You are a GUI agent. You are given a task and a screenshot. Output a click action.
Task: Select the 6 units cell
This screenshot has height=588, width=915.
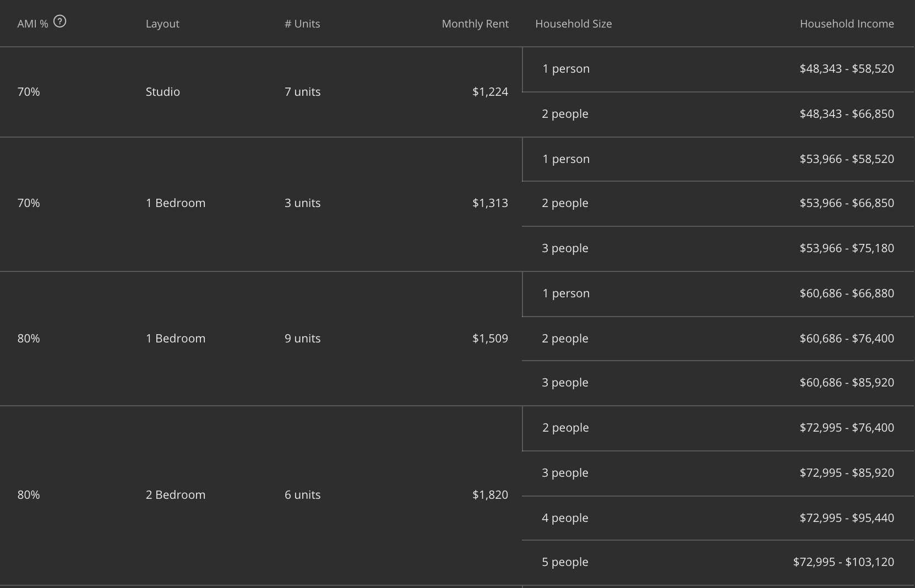click(x=302, y=495)
